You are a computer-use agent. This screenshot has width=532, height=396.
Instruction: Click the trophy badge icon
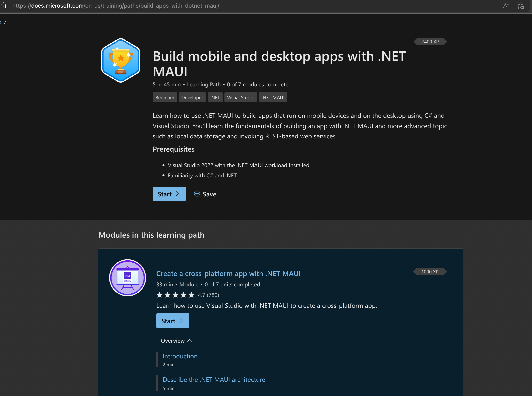tap(121, 60)
